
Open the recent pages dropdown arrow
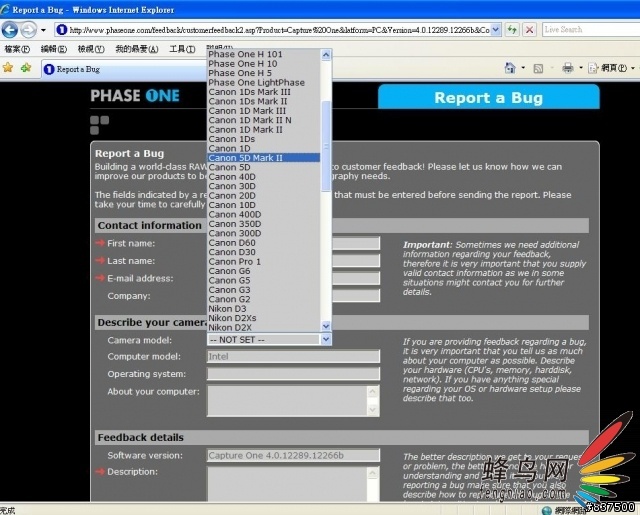coord(43,30)
